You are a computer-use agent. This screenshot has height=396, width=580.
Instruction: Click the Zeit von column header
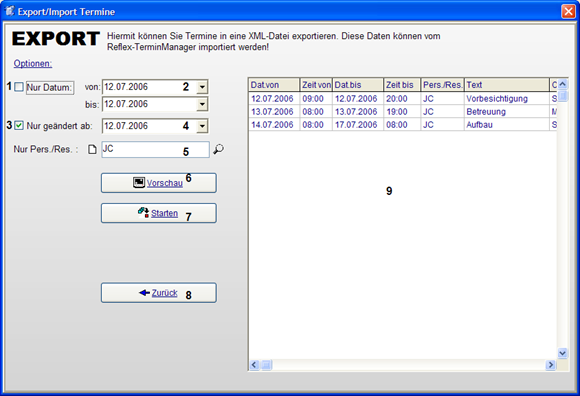click(x=316, y=85)
